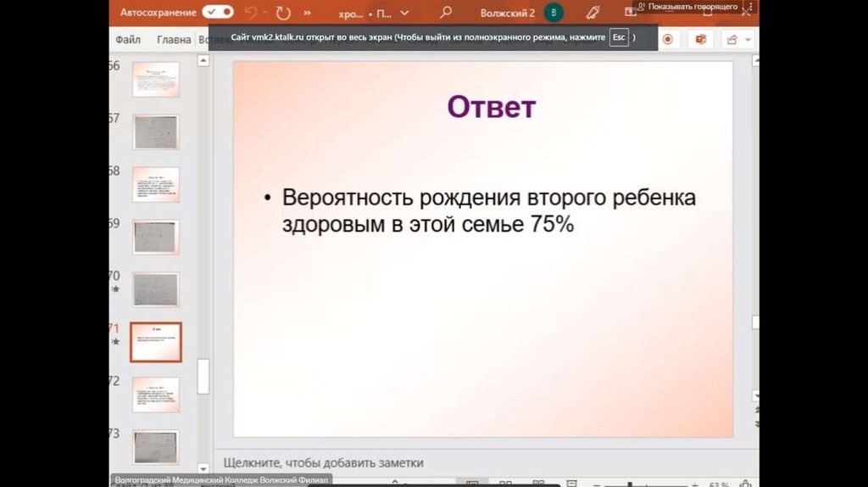The width and height of the screenshot is (868, 487).
Task: Open the search magnifier icon
Action: pyautogui.click(x=446, y=13)
